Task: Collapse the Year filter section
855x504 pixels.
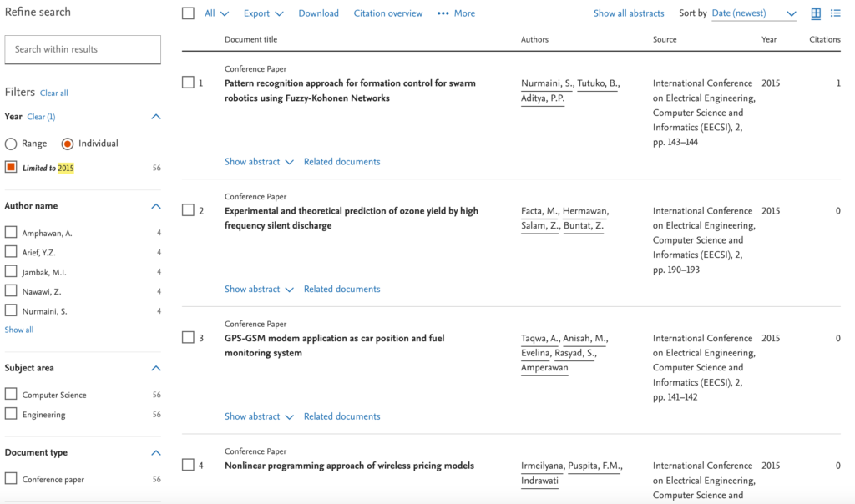Action: [155, 117]
